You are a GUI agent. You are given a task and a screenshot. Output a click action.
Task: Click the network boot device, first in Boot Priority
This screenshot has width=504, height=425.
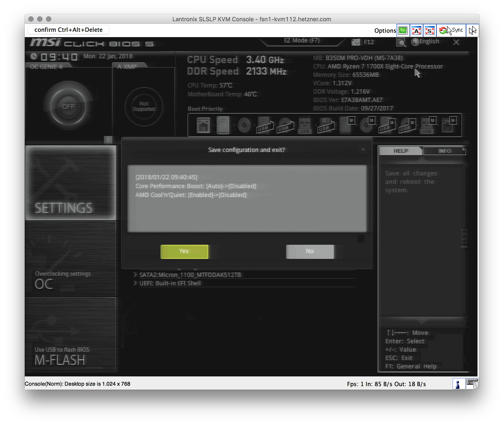(203, 125)
